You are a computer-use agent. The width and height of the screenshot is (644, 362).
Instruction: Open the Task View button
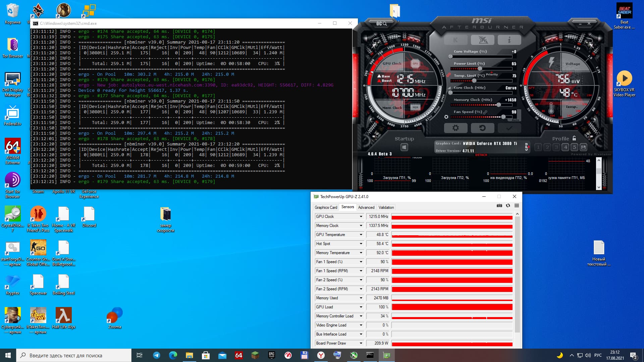point(140,355)
